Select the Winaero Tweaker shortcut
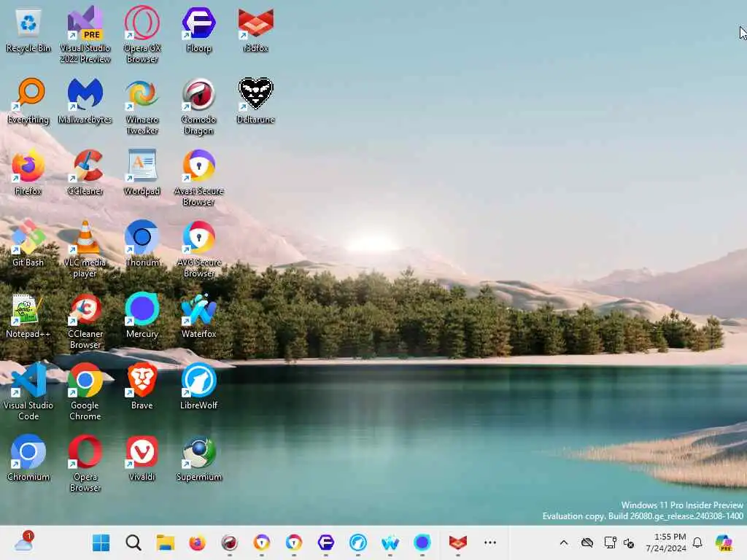 click(142, 106)
